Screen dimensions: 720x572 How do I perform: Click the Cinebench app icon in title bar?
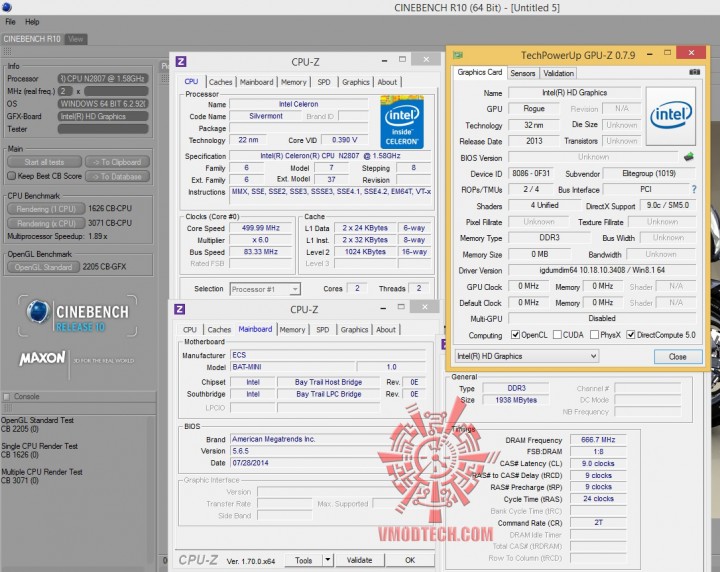point(7,7)
